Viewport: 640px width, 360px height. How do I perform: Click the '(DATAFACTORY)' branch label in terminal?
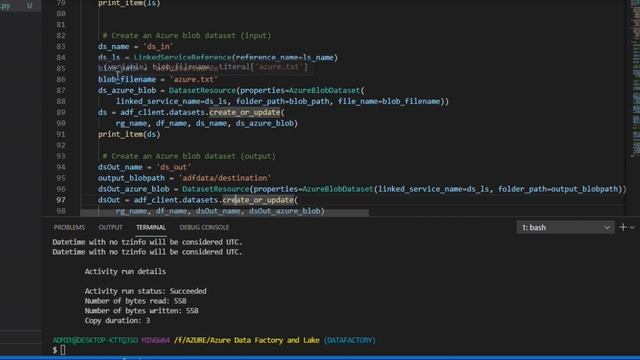click(x=350, y=340)
